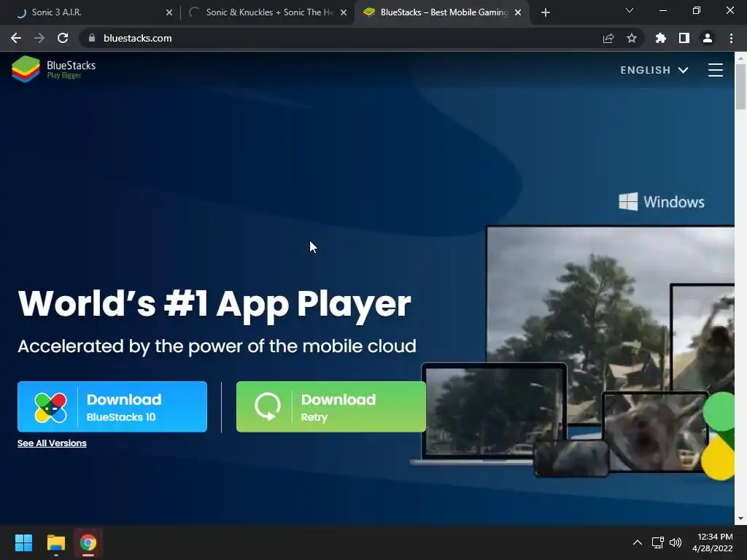Viewport: 747px width, 560px height.
Task: Click the scrollbar down arrow
Action: click(740, 518)
